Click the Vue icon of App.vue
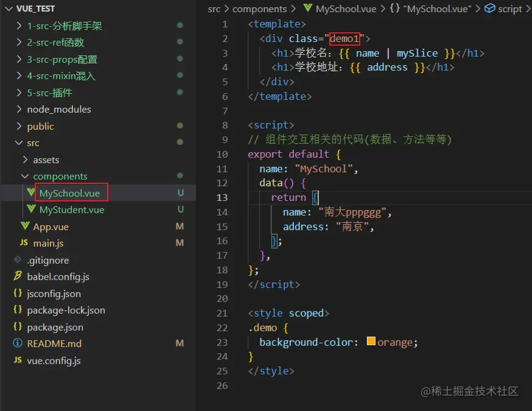 [x=25, y=226]
